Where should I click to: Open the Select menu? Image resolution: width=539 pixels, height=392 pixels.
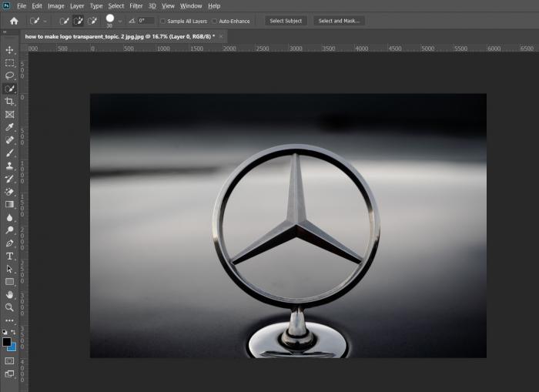[x=115, y=6]
